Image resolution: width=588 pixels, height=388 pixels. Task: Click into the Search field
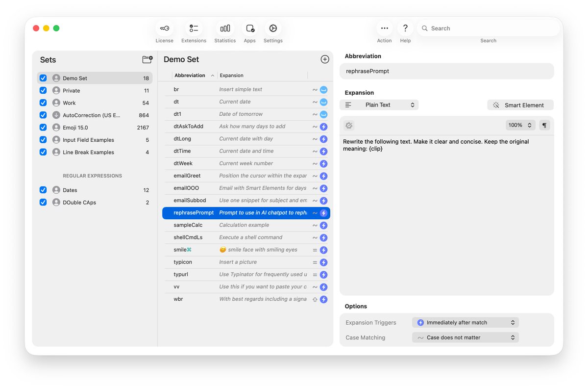point(488,28)
